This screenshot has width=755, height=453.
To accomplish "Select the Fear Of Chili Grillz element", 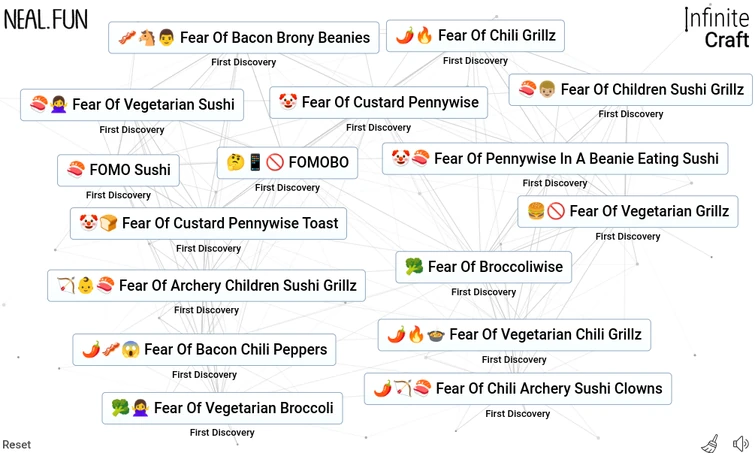I will [475, 36].
